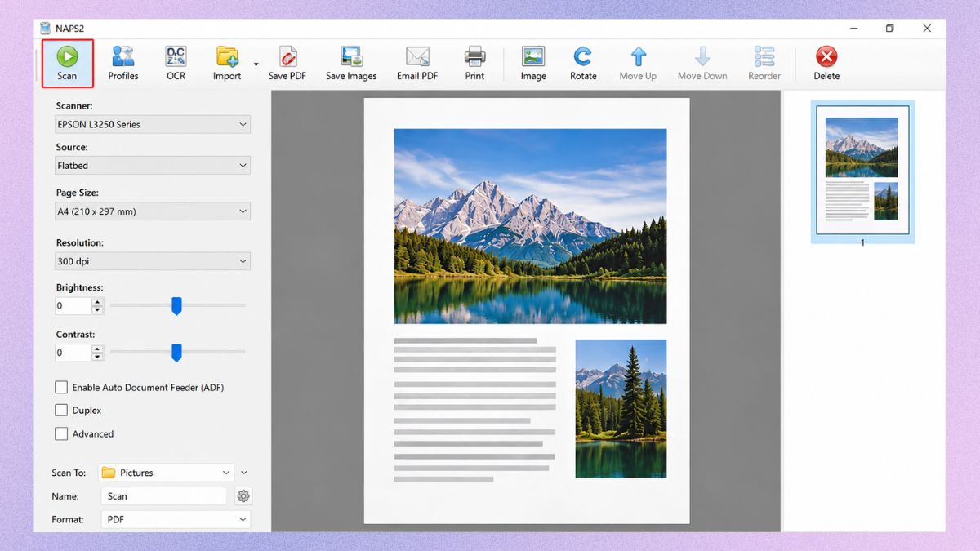Image resolution: width=980 pixels, height=551 pixels.
Task: Change the Resolution dropdown from 300 dpi
Action: click(153, 261)
